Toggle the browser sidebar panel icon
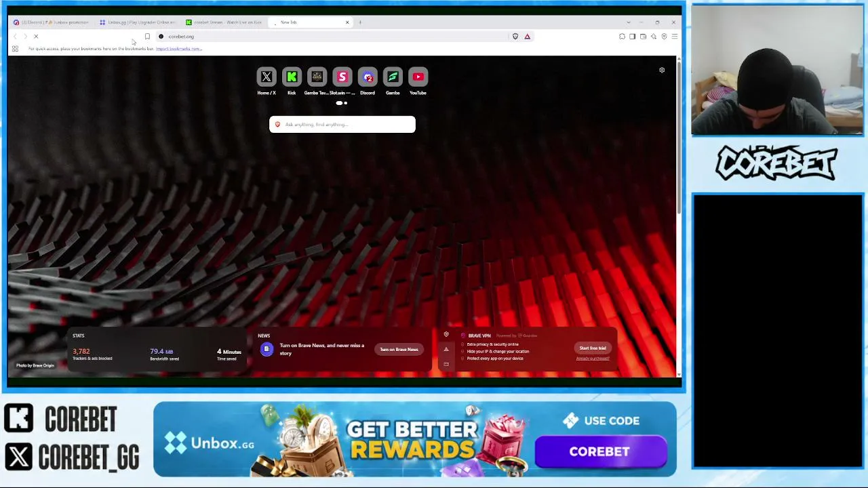Viewport: 868px width, 488px height. point(633,37)
